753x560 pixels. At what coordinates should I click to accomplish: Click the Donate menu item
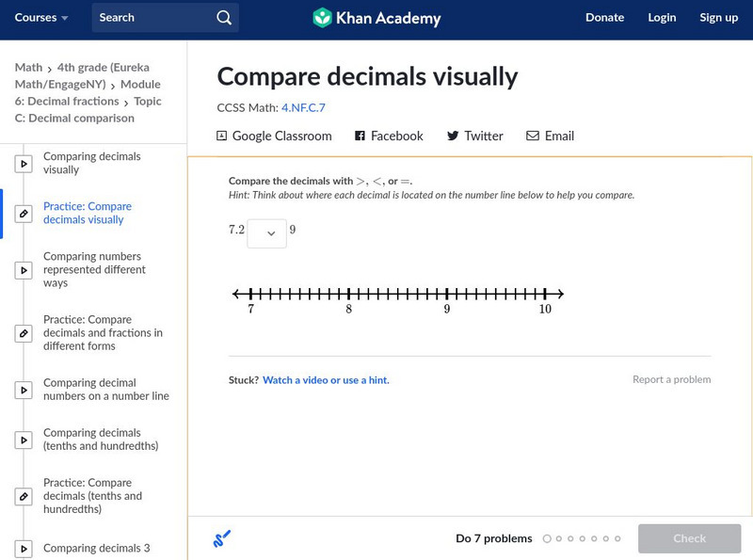pyautogui.click(x=604, y=18)
